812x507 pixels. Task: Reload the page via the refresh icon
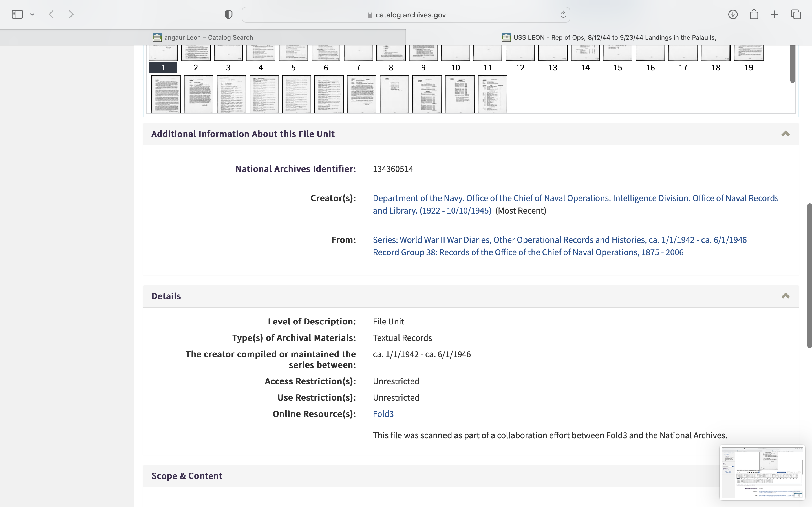click(x=563, y=14)
